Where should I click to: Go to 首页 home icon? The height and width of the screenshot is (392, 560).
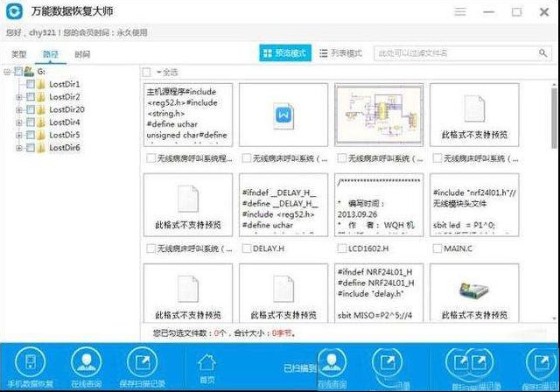[x=207, y=363]
